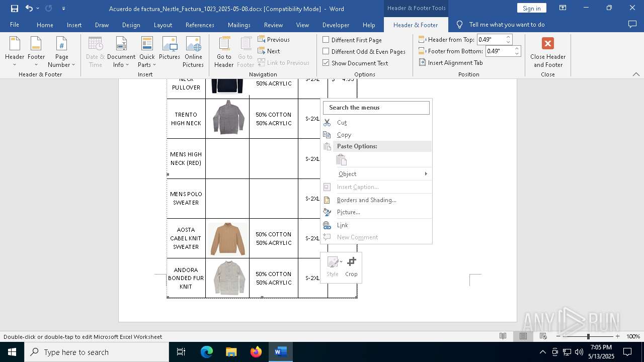Screen dimensions: 644x362
Task: Edit Footer from Bottom value field
Action: [x=500, y=51]
